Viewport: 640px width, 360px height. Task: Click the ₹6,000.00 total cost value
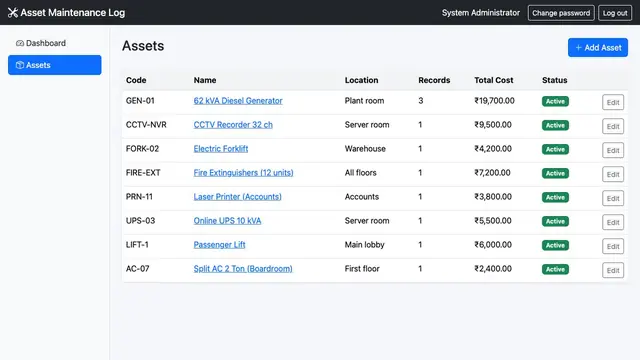tap(493, 245)
